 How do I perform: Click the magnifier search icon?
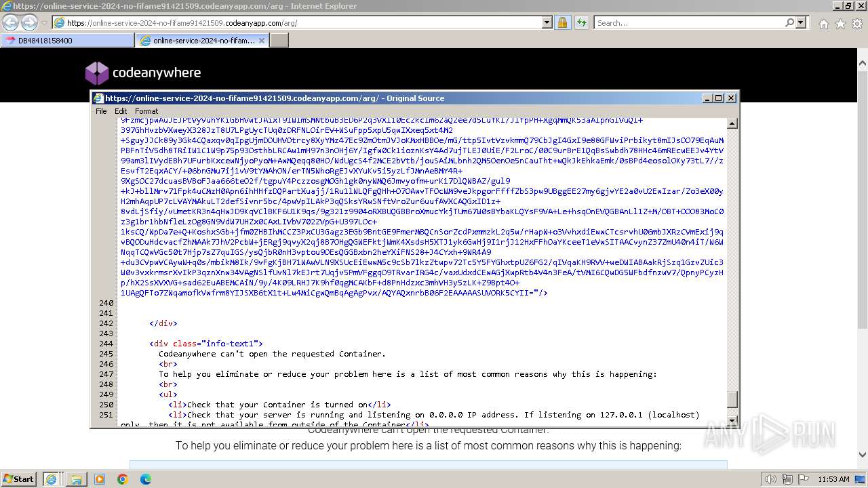789,22
